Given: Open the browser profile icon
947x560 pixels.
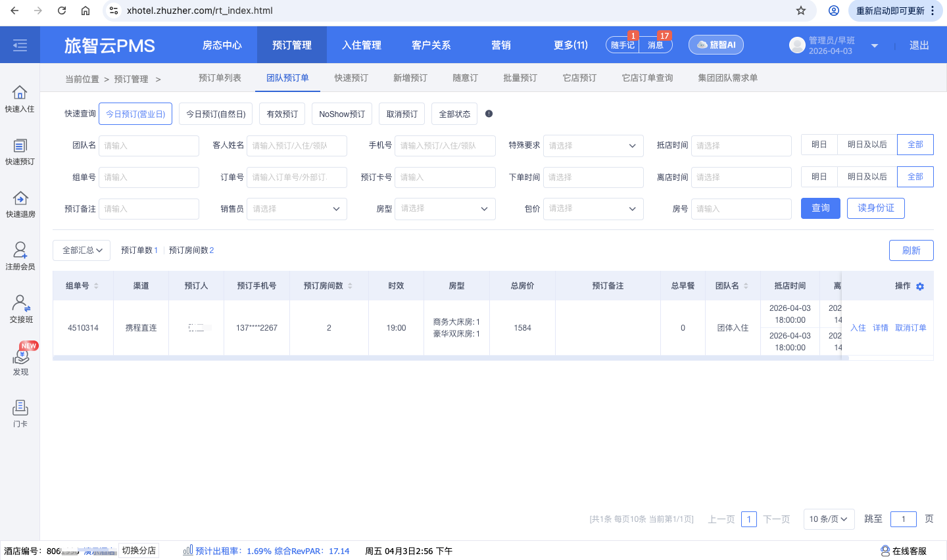Looking at the screenshot, I should tap(834, 11).
